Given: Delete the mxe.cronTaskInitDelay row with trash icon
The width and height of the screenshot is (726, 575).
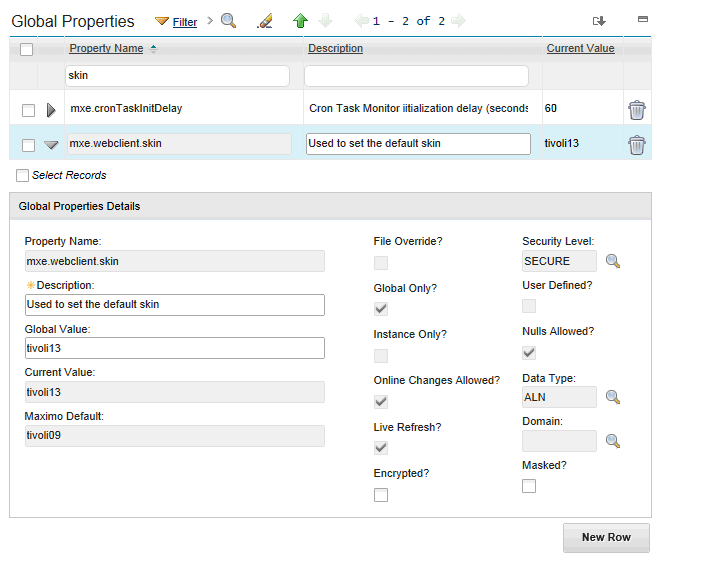Looking at the screenshot, I should click(x=637, y=110).
